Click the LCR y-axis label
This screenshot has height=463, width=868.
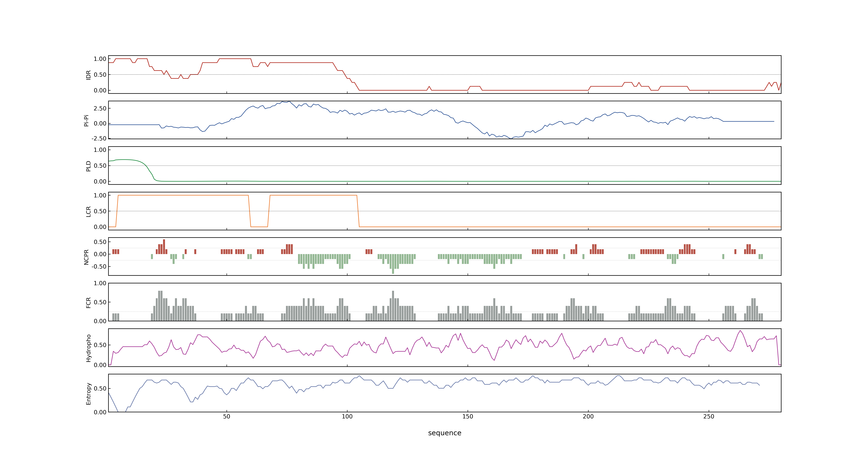click(88, 212)
